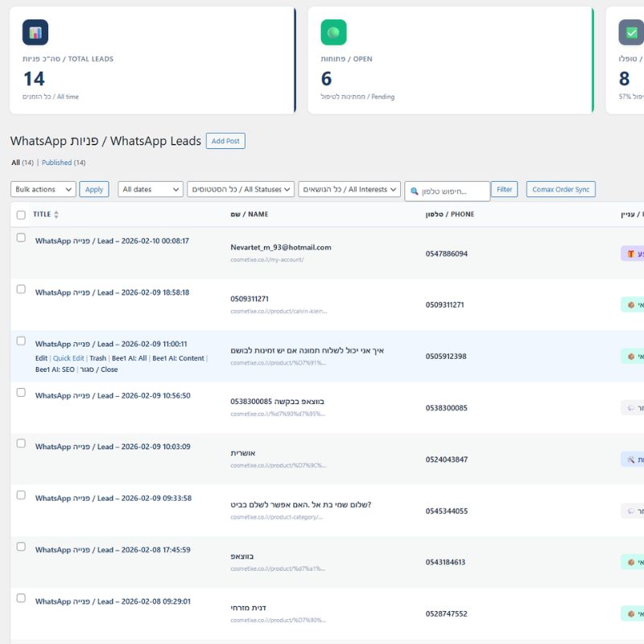Select the All (14) view filter
This screenshot has width=644, height=644.
[x=15, y=163]
